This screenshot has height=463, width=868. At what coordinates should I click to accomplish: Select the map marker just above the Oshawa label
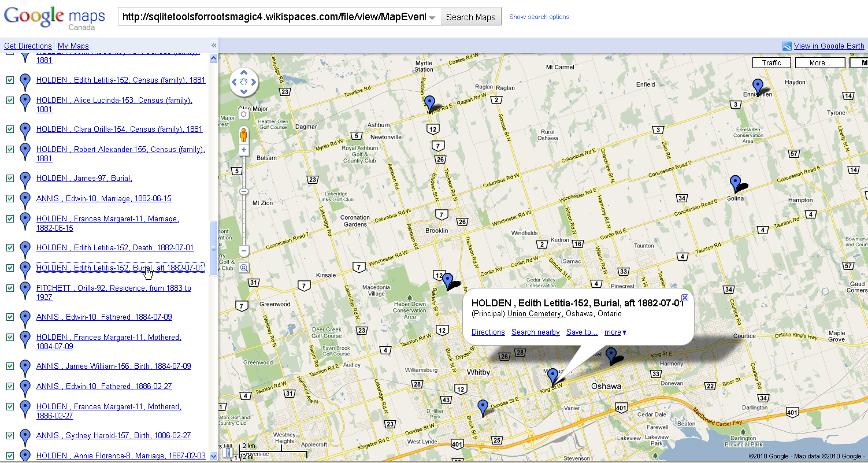pyautogui.click(x=611, y=357)
